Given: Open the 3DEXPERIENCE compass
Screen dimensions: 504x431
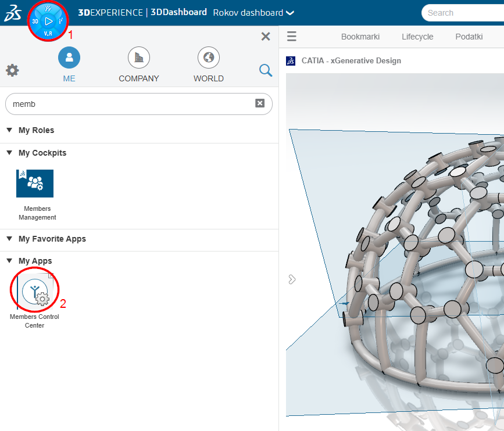Looking at the screenshot, I should point(48,21).
